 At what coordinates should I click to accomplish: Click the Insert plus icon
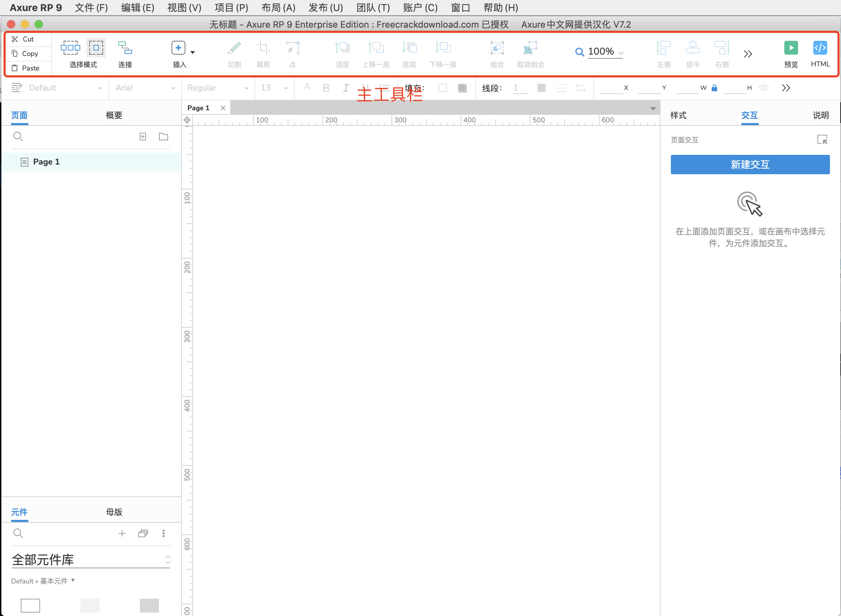click(x=178, y=48)
